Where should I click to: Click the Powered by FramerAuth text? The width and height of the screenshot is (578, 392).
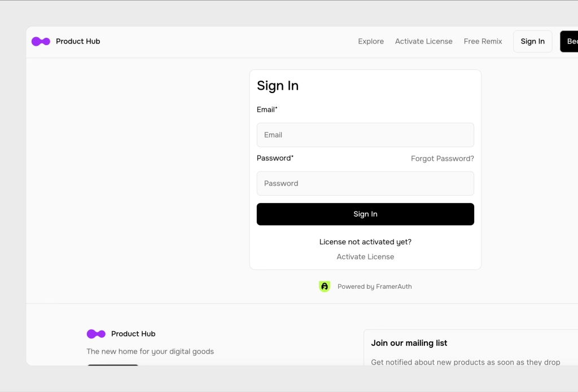(x=374, y=287)
